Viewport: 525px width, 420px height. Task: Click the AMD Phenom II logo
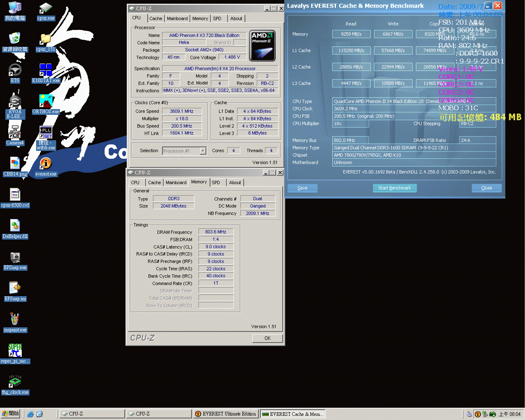(x=262, y=46)
